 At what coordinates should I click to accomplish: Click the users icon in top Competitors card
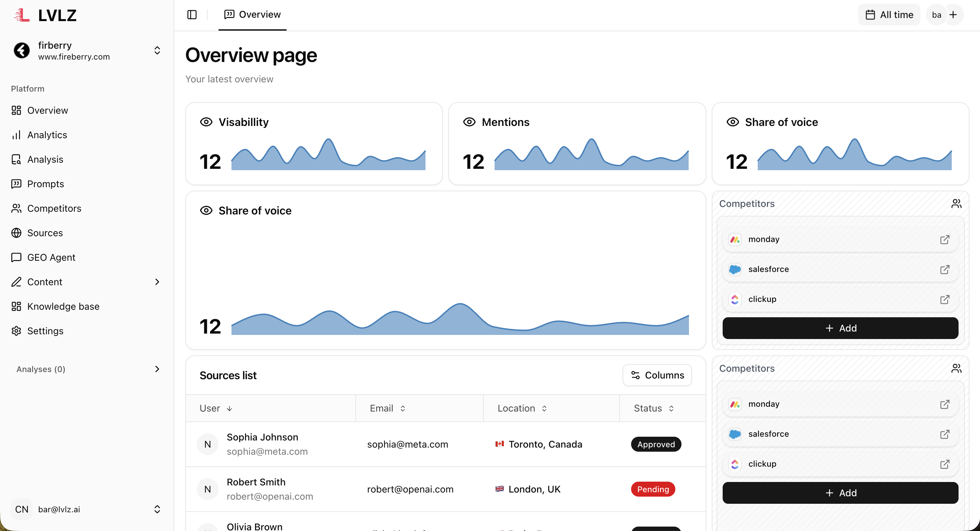(956, 204)
